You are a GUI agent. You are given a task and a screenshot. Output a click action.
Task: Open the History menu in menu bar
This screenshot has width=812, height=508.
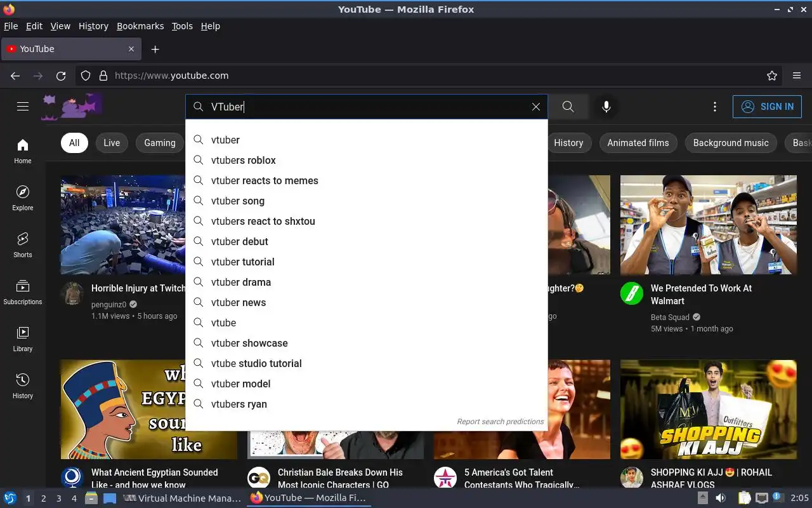[93, 26]
